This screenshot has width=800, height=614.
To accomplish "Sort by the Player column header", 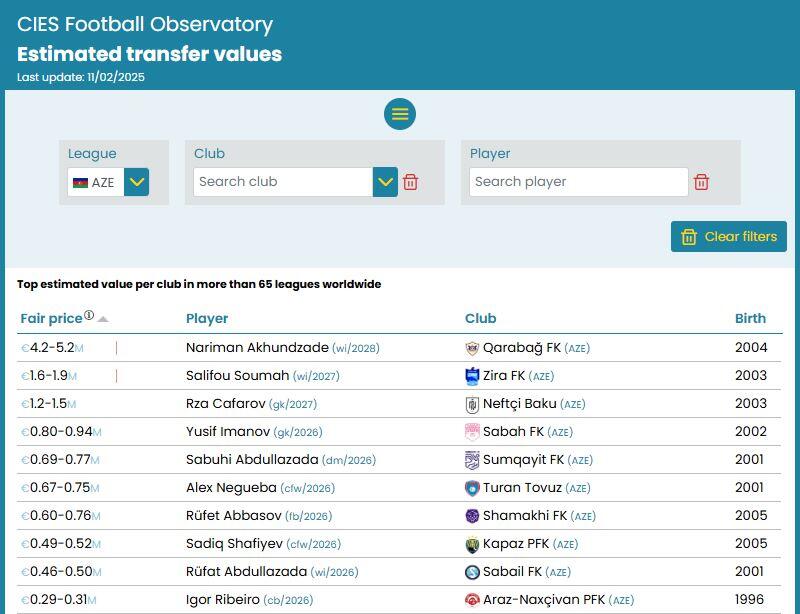I will click(x=207, y=318).
